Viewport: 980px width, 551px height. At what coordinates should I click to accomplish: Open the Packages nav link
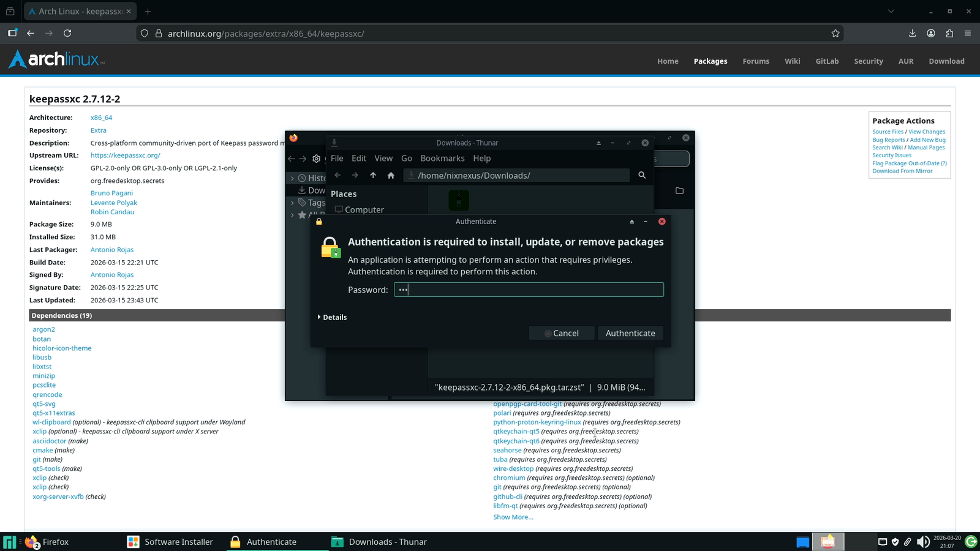pos(710,61)
